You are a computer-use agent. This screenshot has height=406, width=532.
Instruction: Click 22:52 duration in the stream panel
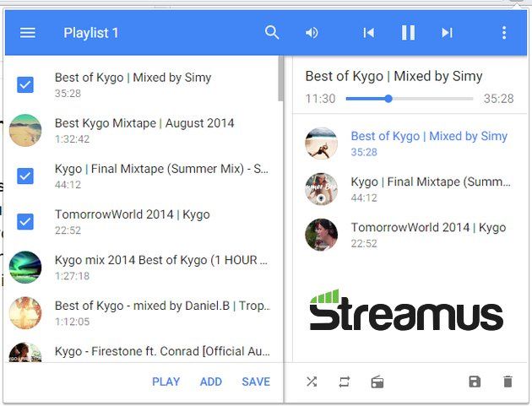(x=364, y=244)
